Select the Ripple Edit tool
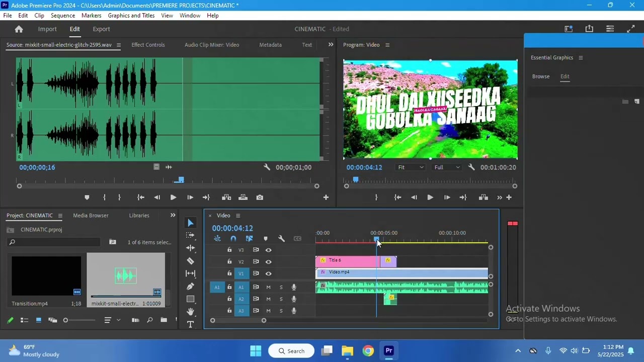Viewport: 644px width, 362px height. pyautogui.click(x=190, y=248)
